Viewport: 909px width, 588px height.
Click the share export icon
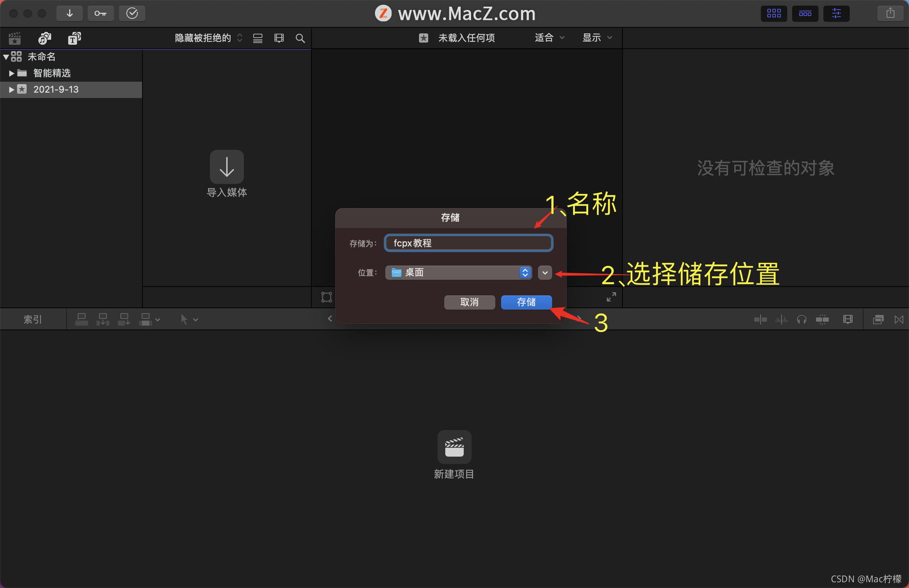pos(890,13)
